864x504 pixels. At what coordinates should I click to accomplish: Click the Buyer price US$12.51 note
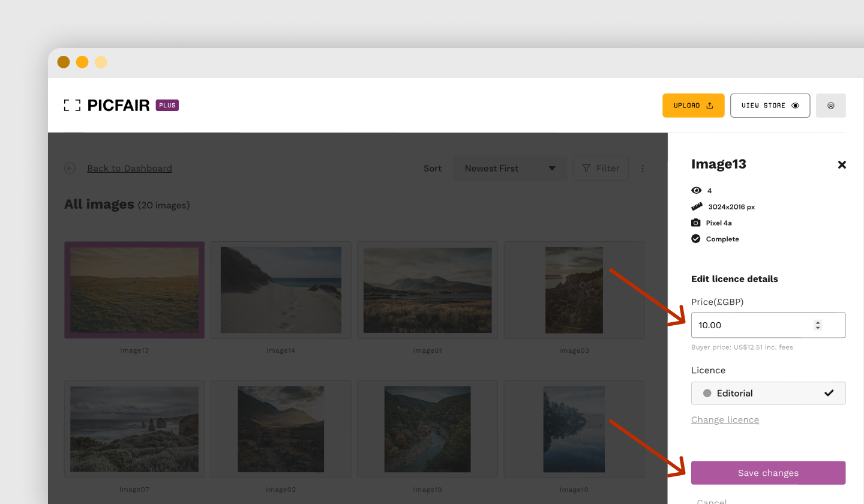742,347
